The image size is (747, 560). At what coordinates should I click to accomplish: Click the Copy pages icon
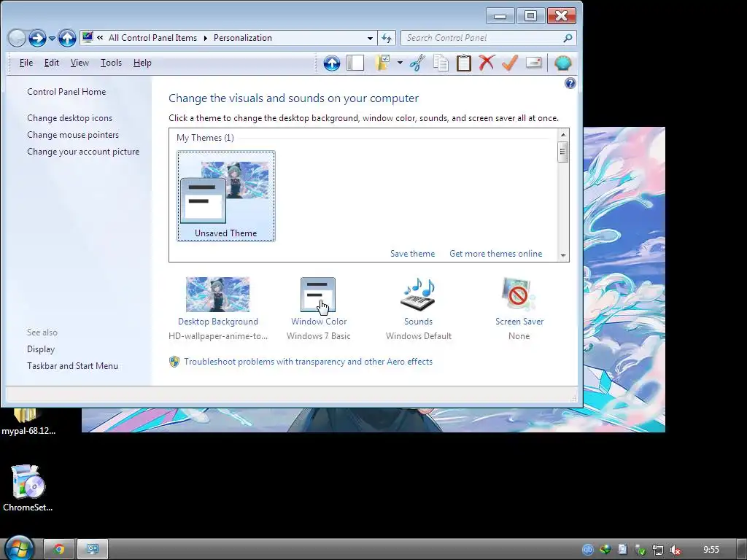(441, 63)
